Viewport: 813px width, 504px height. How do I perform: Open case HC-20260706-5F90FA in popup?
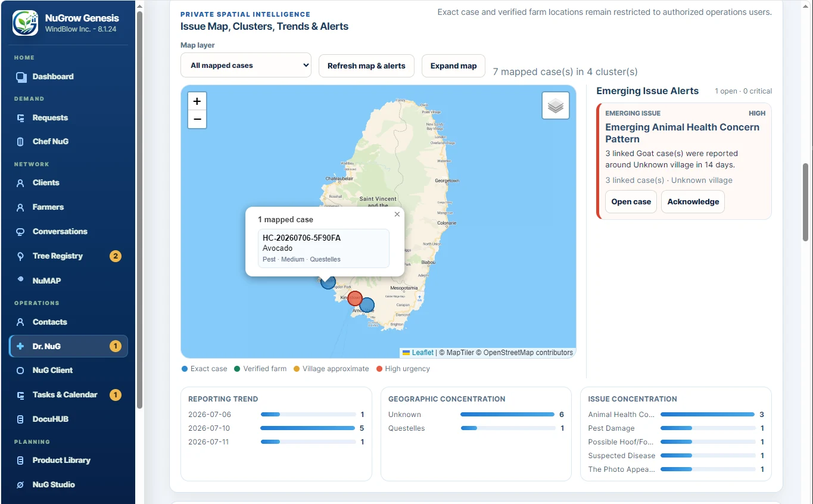323,248
